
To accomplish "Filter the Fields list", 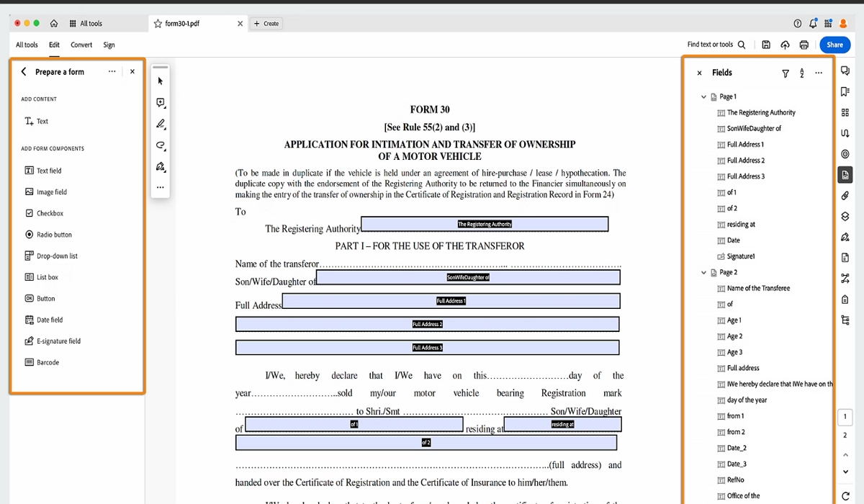I will 786,73.
